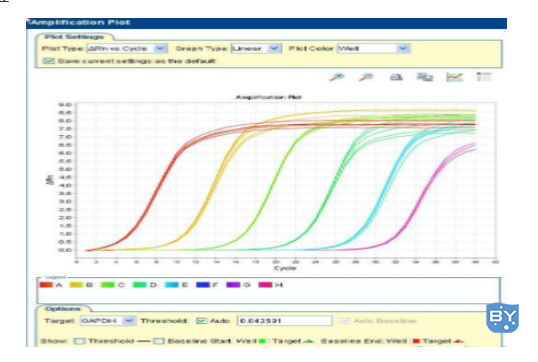The height and width of the screenshot is (362, 538).
Task: Click the purple G legend swatch
Action: tap(233, 285)
